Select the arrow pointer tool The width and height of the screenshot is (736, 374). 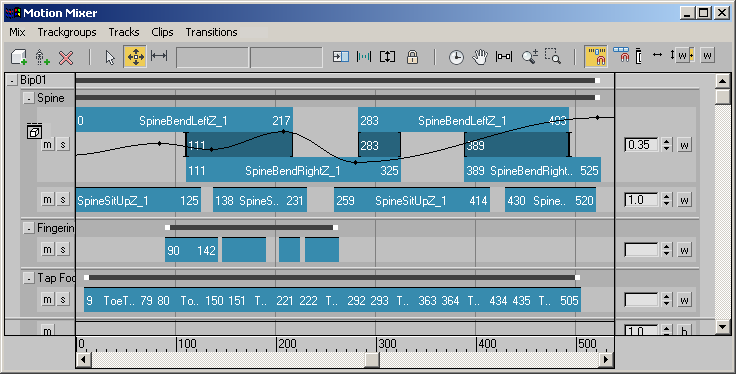(110, 57)
